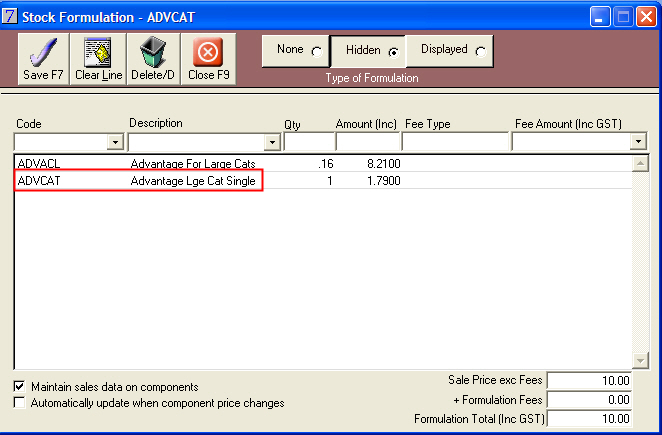Click the + Formulation Fees field
Image resolution: width=662 pixels, height=435 pixels.
pyautogui.click(x=589, y=399)
